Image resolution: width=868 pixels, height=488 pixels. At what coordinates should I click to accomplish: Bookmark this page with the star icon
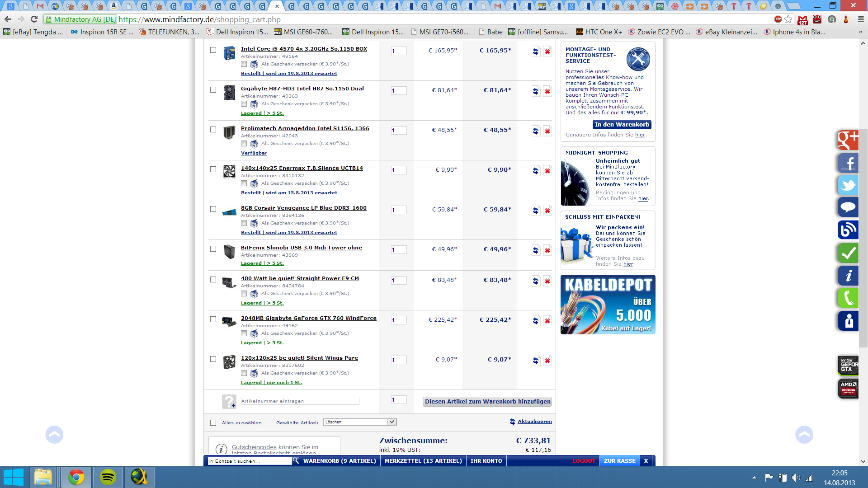pyautogui.click(x=788, y=19)
